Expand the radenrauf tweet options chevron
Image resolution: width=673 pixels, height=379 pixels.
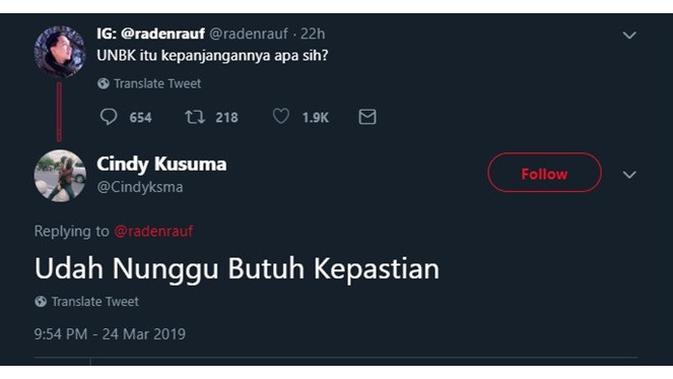click(629, 35)
